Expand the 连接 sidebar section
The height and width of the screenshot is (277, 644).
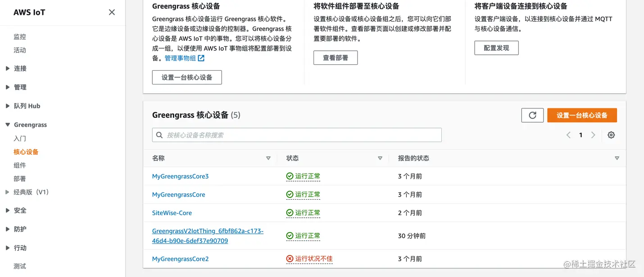click(8, 68)
